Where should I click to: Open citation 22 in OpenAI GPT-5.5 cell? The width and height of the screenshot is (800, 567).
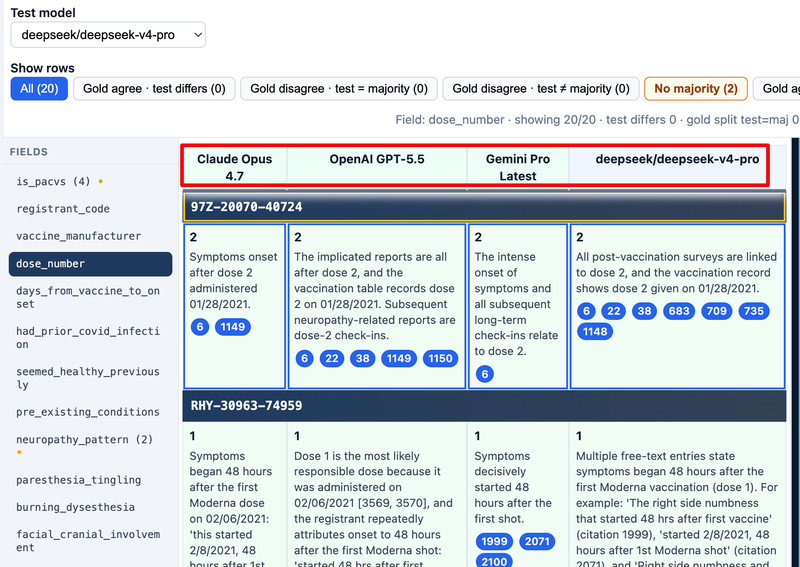332,358
